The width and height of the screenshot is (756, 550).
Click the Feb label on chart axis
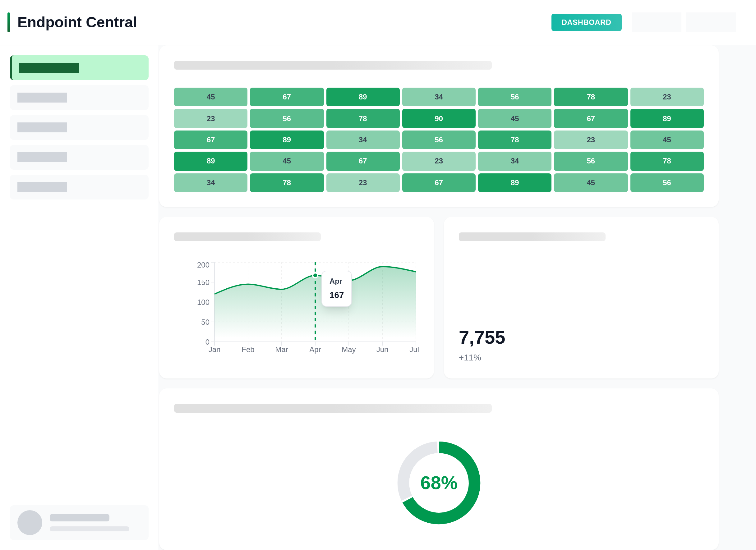pos(248,350)
